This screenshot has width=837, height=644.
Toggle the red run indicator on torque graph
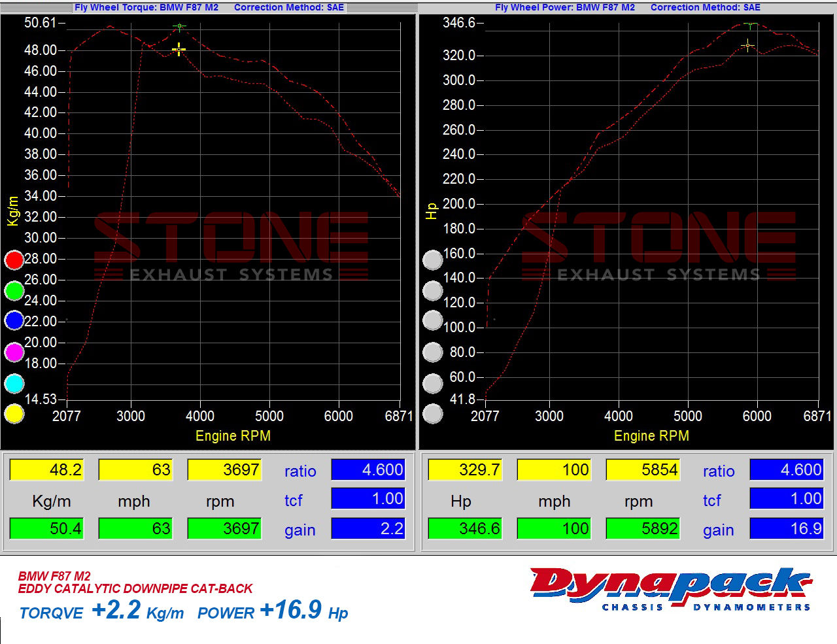[14, 260]
